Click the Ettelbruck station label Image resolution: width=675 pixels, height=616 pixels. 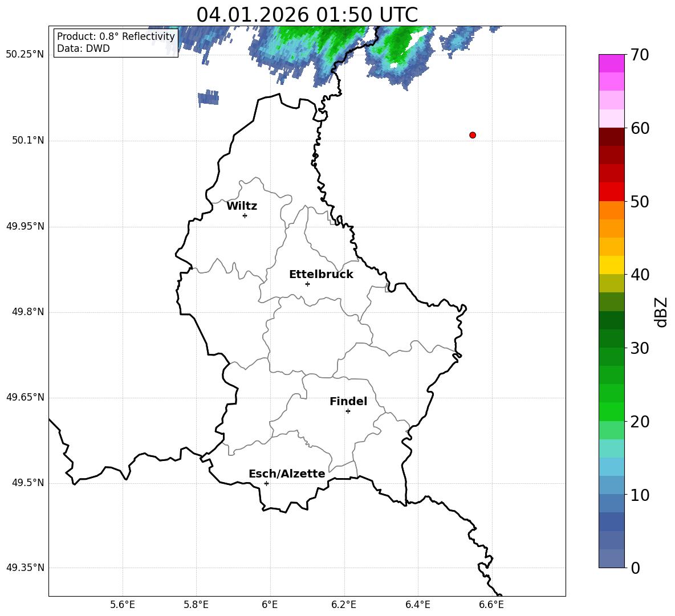(321, 275)
